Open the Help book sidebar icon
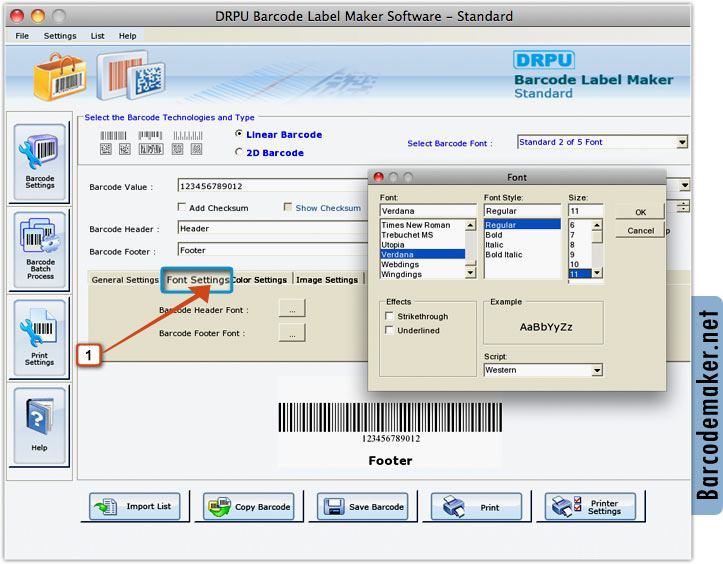The height and width of the screenshot is (564, 723). 40,425
